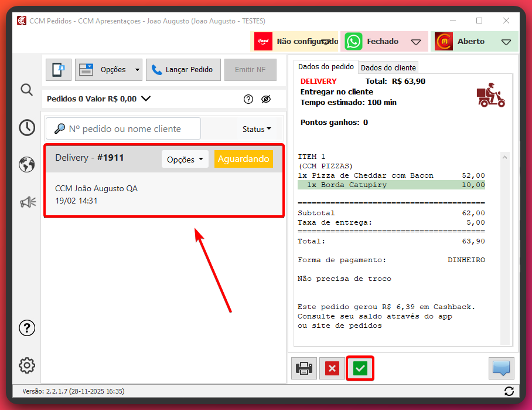
Task: Open Opções dropdown on Delivery #1911
Action: 185,159
